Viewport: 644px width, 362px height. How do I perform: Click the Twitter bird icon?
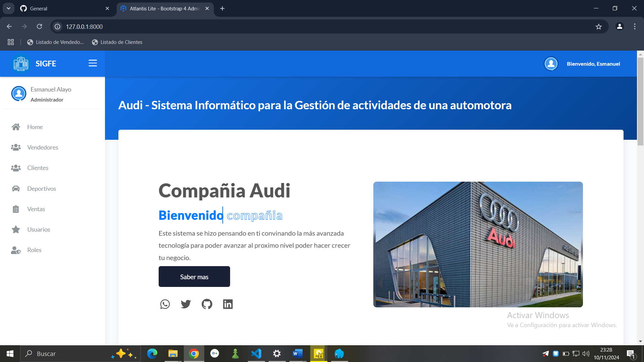[186, 304]
